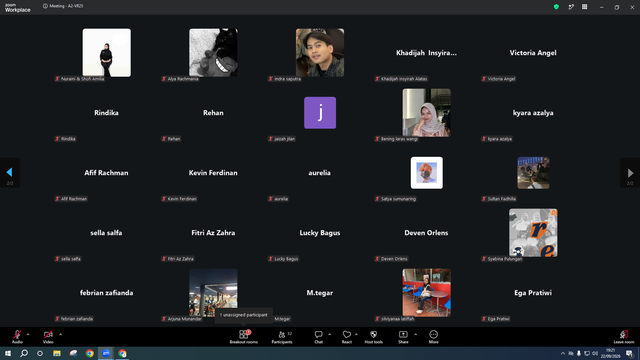Screen dimensions: 640x360
Task: Click the name Deven Orlens in tile center
Action: tap(426, 233)
